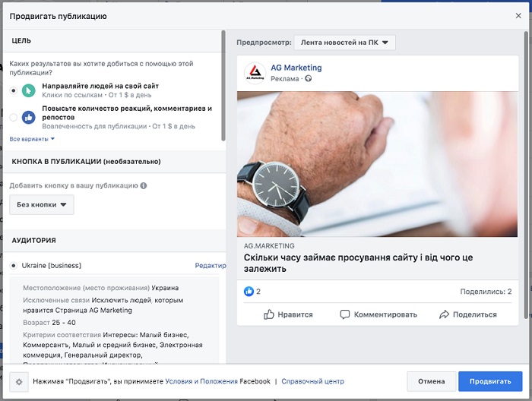Image resolution: width=532 pixels, height=401 pixels.
Task: Select radio for Повысьте количество реакций
Action: (x=13, y=117)
